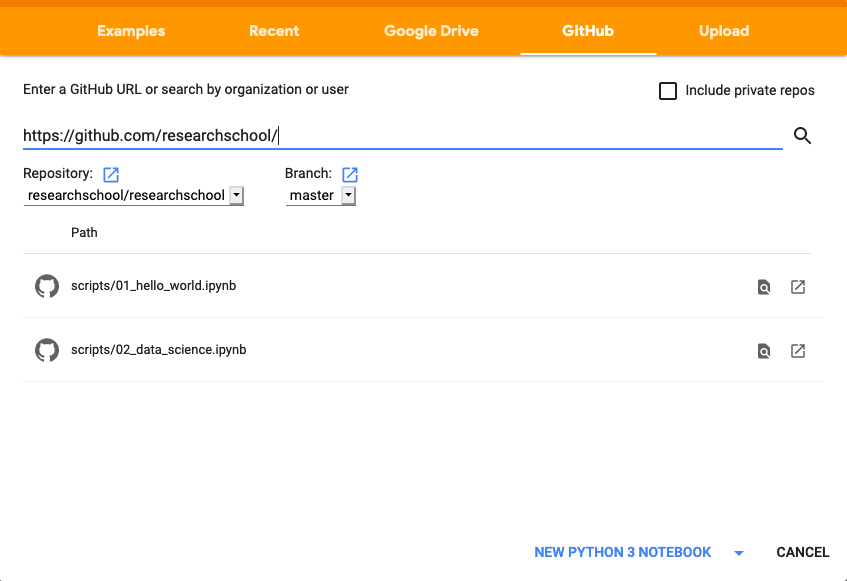This screenshot has height=581, width=847.
Task: Click the Cancel button
Action: pos(802,552)
